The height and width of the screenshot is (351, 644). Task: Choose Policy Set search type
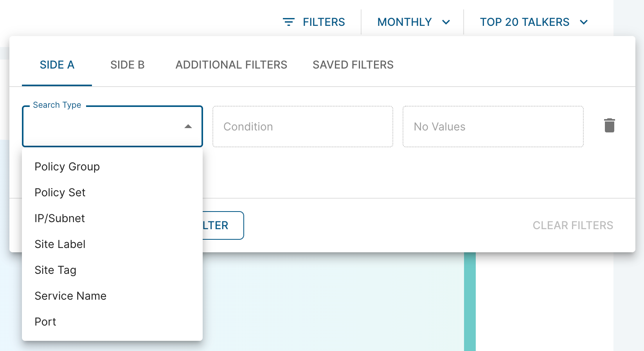(x=112, y=192)
